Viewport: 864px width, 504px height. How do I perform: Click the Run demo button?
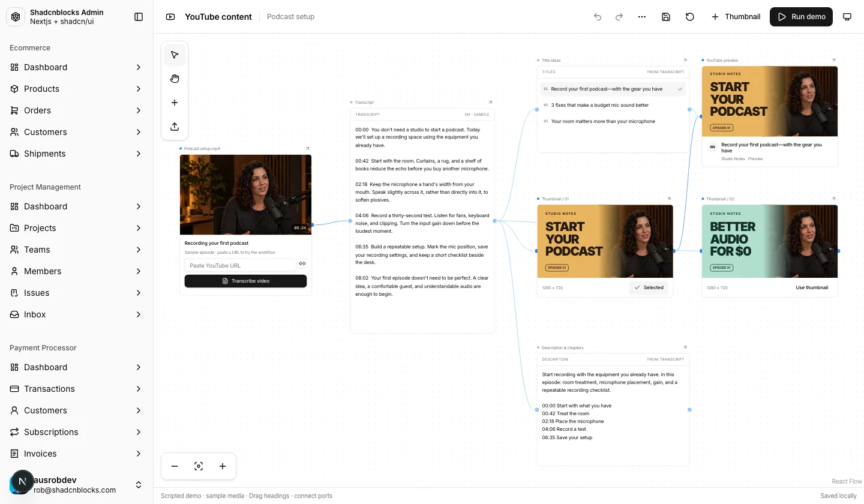(x=802, y=17)
